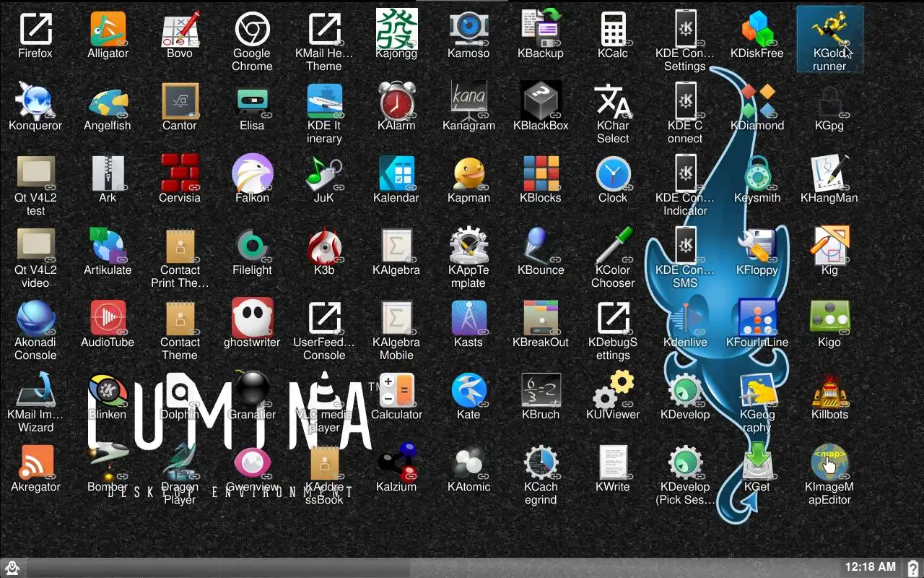Launch Kalzium molecule icon
This screenshot has width=924, height=578.
(x=396, y=462)
